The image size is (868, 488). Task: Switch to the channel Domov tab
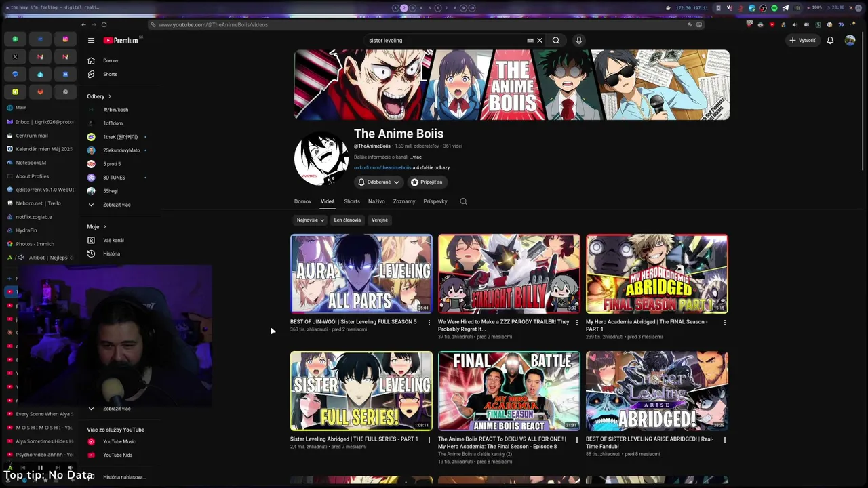302,201
